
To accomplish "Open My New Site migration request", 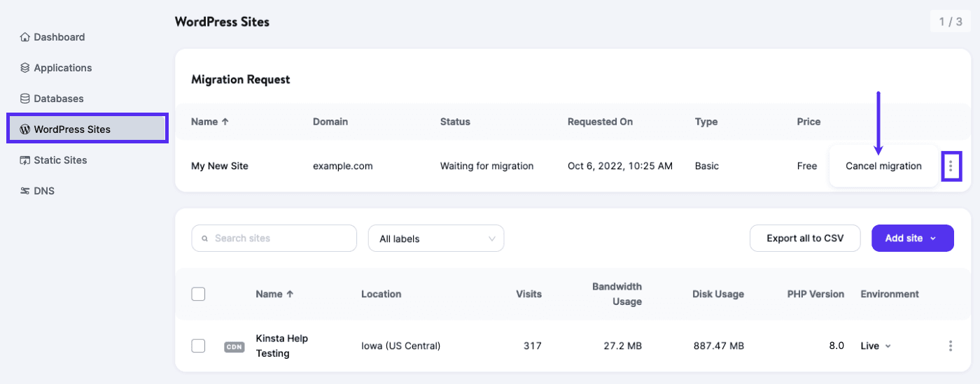I will click(x=220, y=166).
